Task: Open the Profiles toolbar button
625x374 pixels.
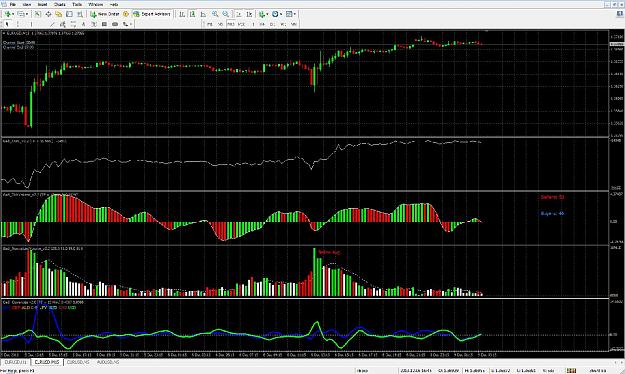Action: click(21, 14)
